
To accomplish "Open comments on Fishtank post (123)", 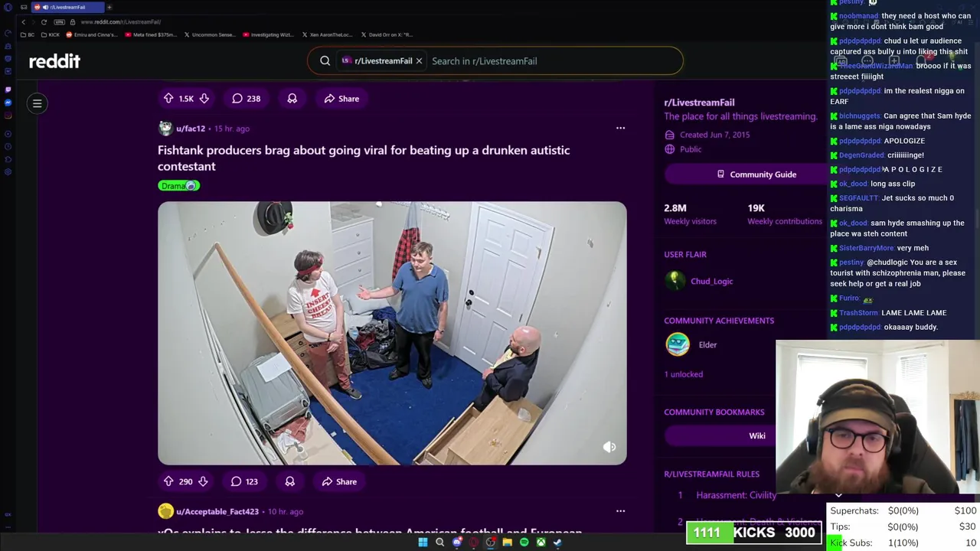I will tap(245, 481).
